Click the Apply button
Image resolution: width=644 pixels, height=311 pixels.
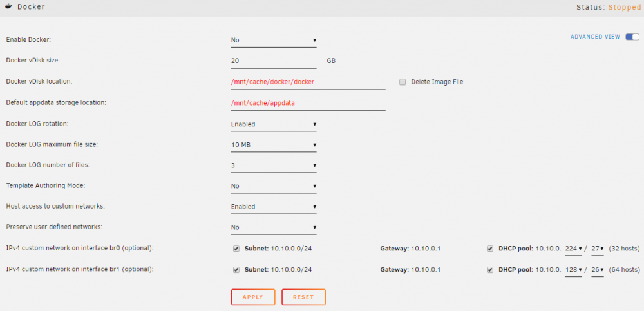[253, 297]
